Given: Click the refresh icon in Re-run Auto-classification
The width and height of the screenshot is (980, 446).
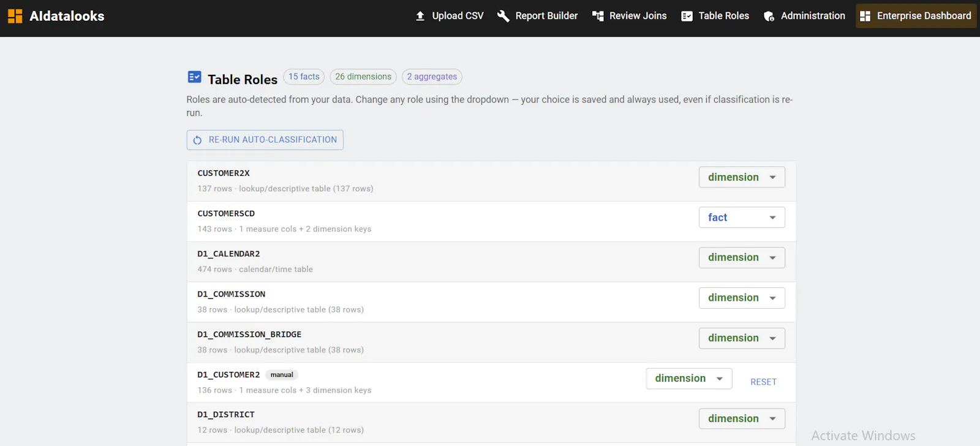Looking at the screenshot, I should coord(197,140).
